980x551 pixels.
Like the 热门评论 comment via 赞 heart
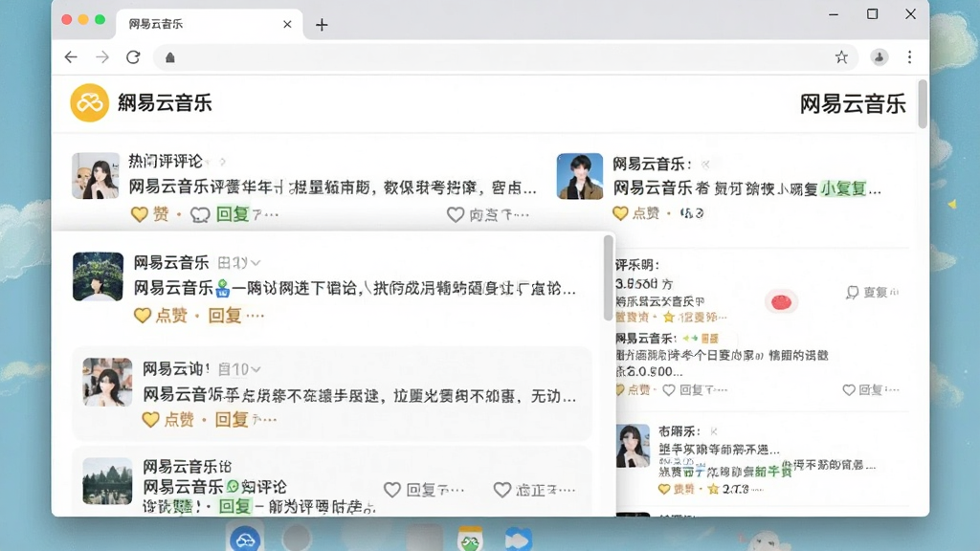pos(140,214)
